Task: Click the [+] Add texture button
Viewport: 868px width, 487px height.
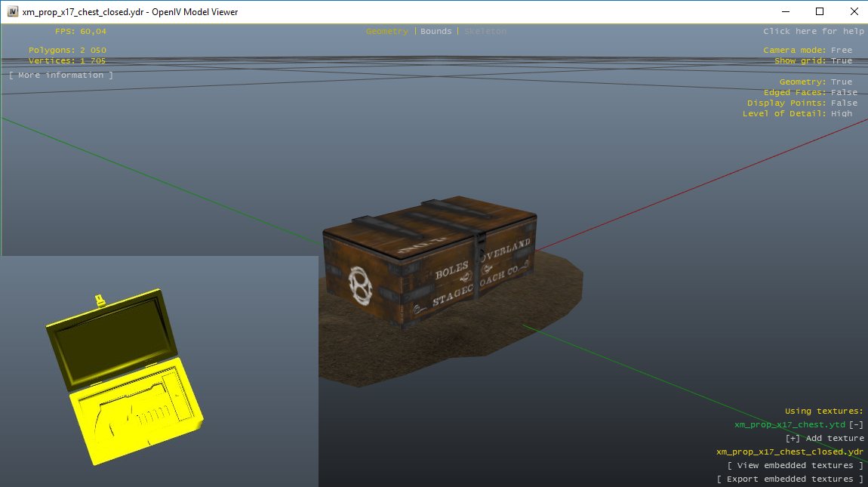Action: click(824, 439)
